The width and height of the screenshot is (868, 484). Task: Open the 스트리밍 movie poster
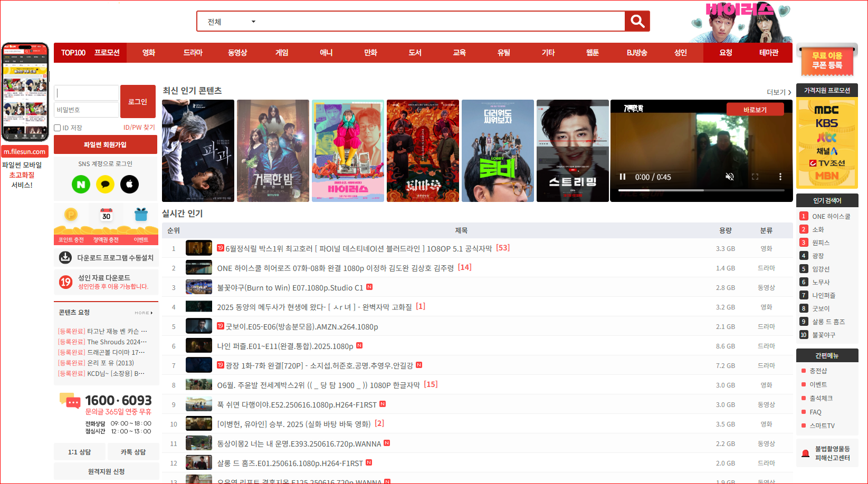tap(573, 151)
